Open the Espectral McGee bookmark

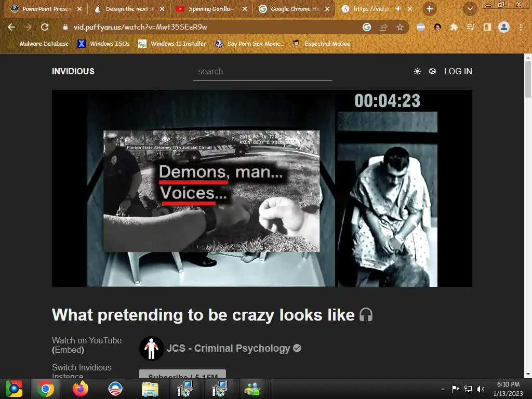[x=321, y=44]
